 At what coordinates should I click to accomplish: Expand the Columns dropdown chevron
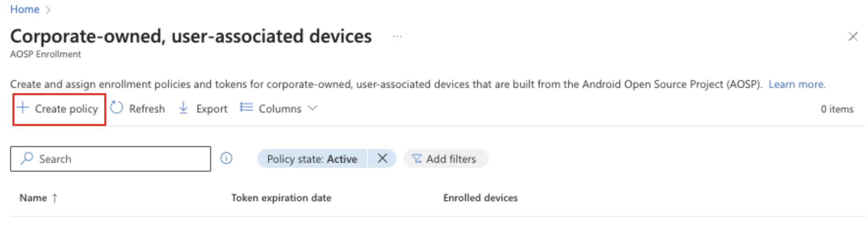(313, 108)
